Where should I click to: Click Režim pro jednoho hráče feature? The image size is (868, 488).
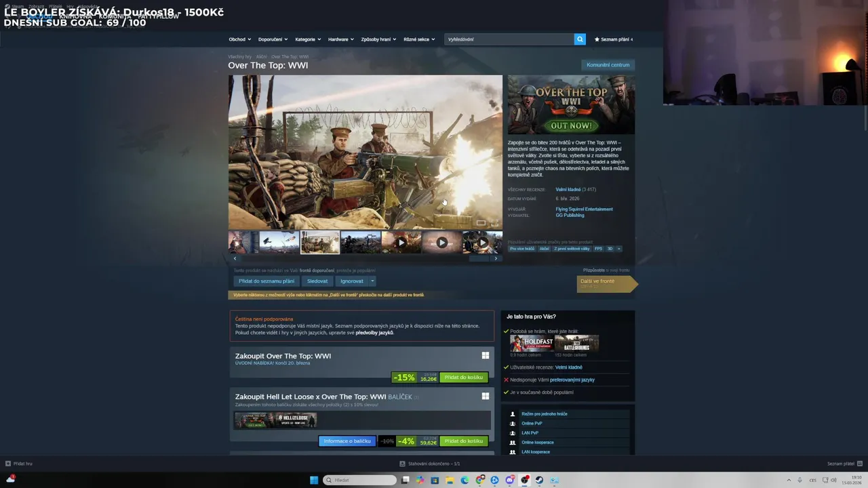pos(545,414)
